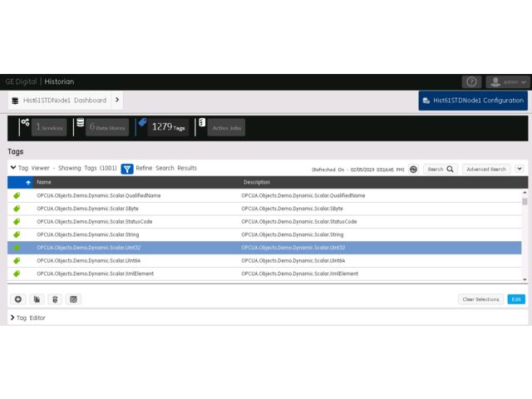Viewport: 532px width, 399px height.
Task: Click the delete tag trash icon
Action: click(x=55, y=299)
